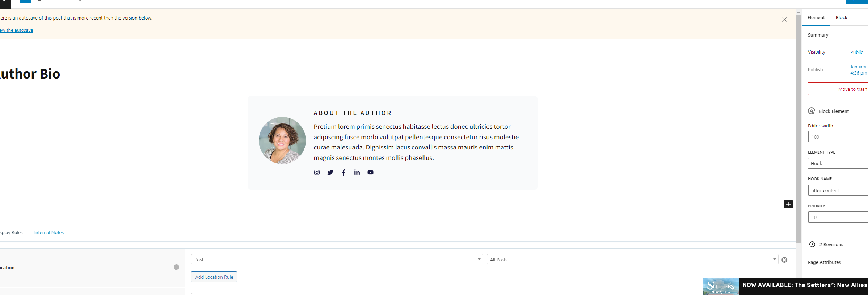Open the Display Rules tab
This screenshot has height=295, width=868.
pos(11,232)
